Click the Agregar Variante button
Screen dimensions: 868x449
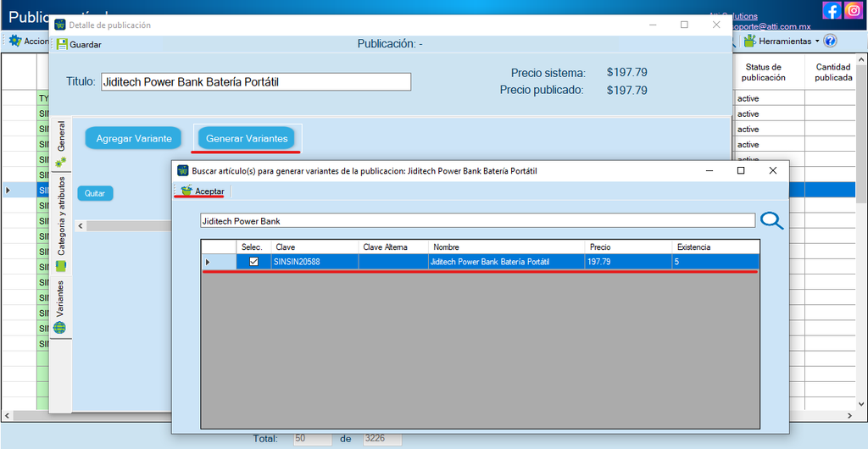pyautogui.click(x=133, y=138)
